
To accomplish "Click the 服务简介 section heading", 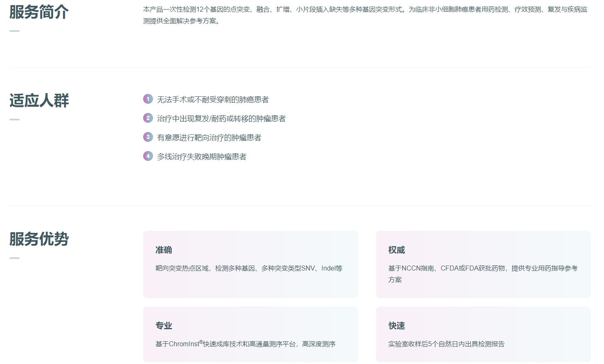I will click(x=39, y=12).
